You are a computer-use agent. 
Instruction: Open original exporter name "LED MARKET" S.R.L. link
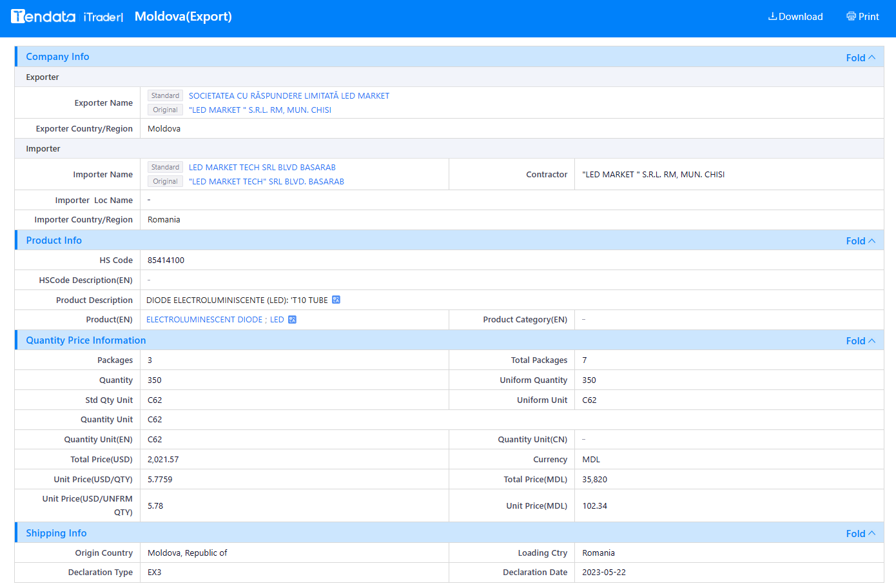pyautogui.click(x=260, y=110)
